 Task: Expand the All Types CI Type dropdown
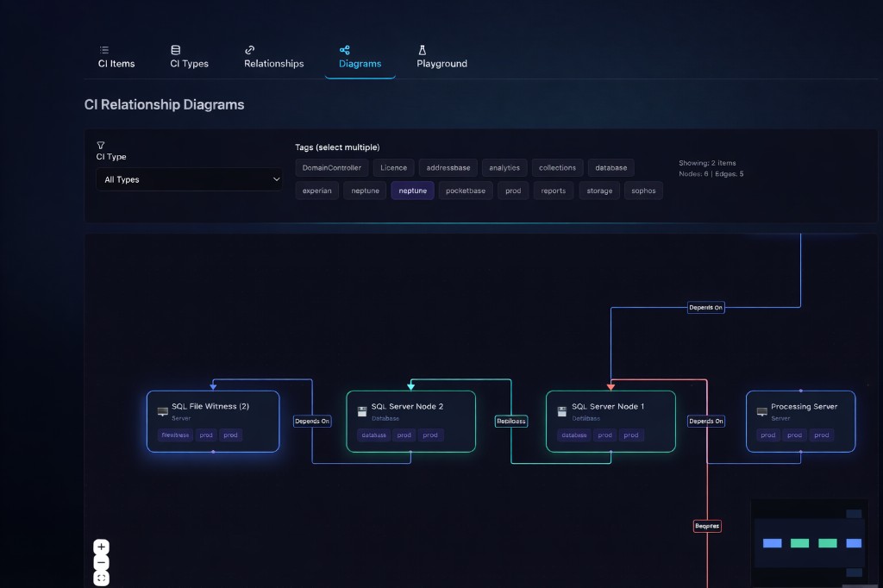click(189, 179)
